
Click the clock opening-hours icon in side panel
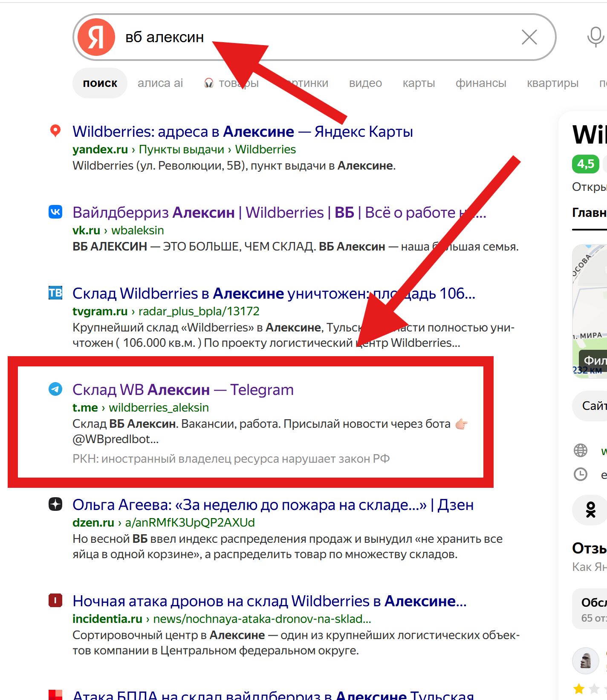point(581,474)
